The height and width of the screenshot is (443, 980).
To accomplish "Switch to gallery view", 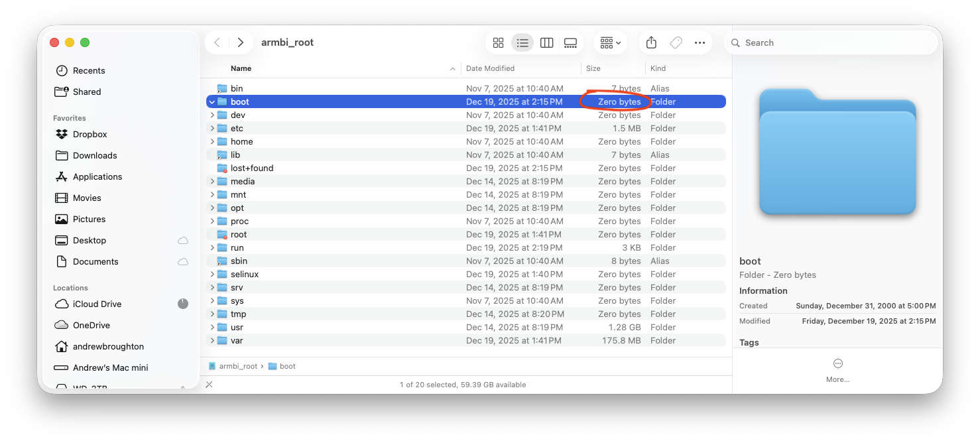I will coord(570,43).
